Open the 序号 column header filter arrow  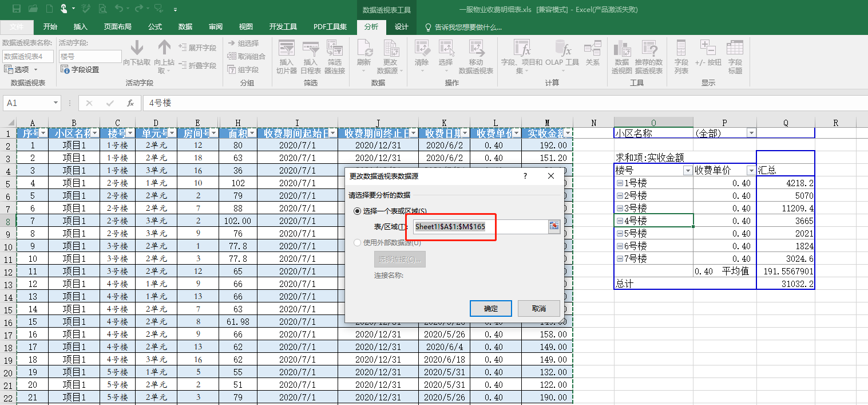tap(43, 133)
